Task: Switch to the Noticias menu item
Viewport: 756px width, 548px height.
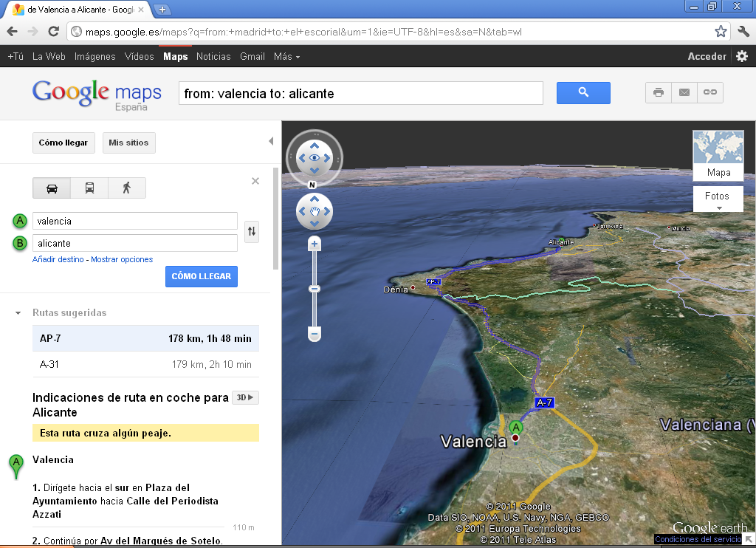Action: [x=213, y=56]
